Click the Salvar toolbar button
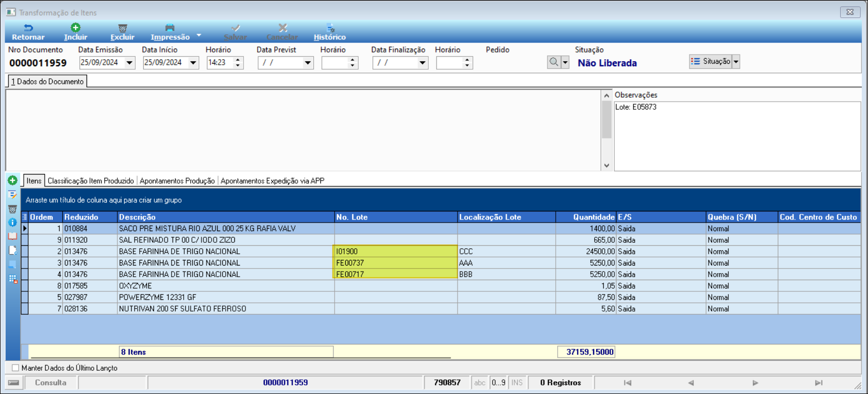 pyautogui.click(x=235, y=32)
